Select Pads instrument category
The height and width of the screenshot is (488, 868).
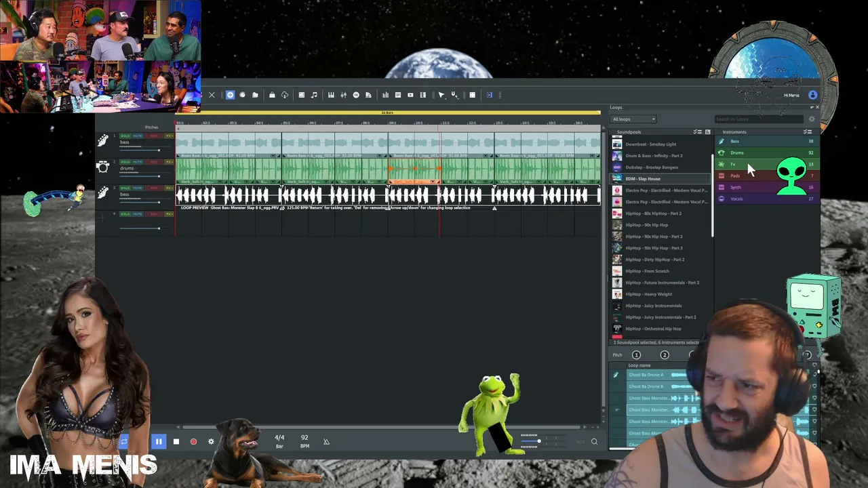[x=766, y=176]
